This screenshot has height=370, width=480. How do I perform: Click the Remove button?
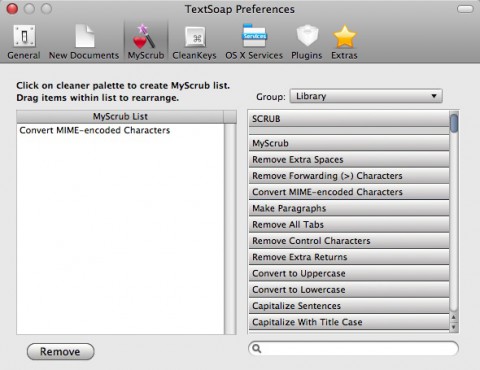tap(60, 352)
